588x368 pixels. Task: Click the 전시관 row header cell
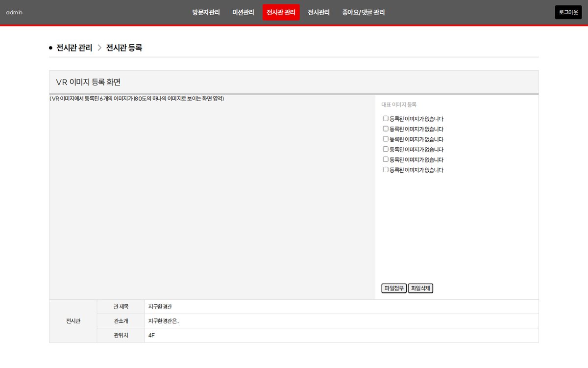(73, 321)
